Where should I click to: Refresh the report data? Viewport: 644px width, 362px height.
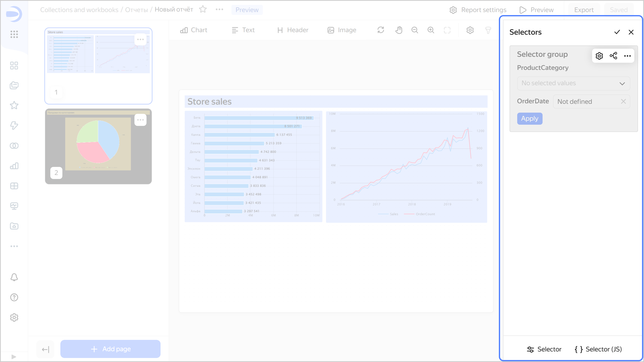pos(380,30)
